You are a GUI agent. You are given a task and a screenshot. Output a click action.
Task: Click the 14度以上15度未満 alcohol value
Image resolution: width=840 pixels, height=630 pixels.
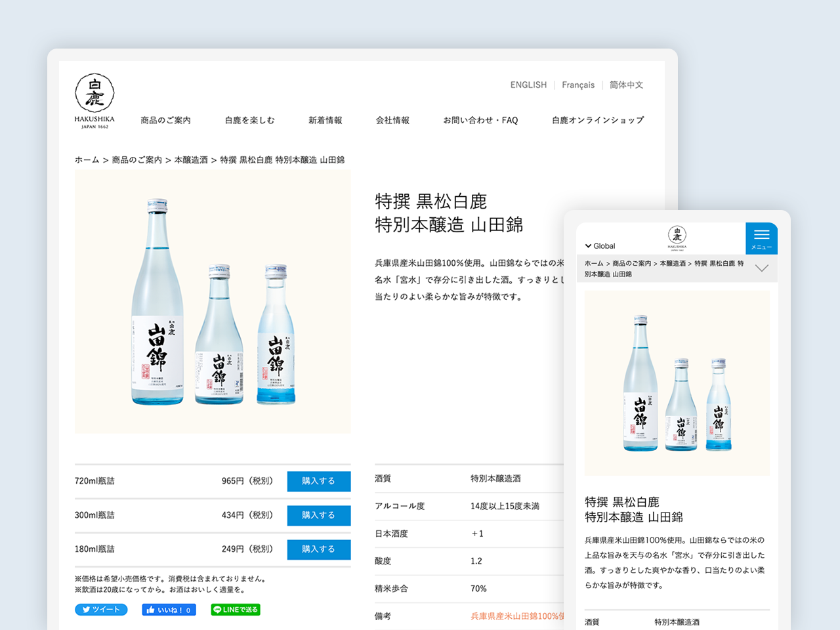[x=505, y=506]
